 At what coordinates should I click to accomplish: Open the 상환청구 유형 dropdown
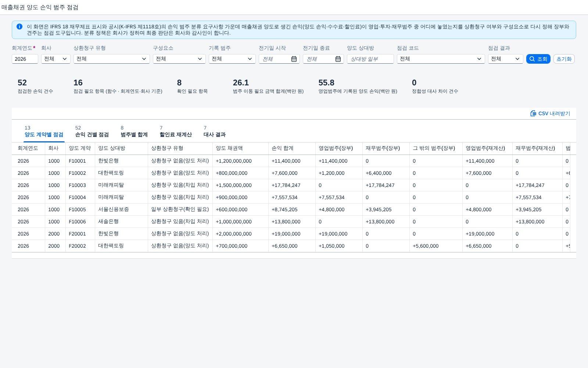coord(112,59)
